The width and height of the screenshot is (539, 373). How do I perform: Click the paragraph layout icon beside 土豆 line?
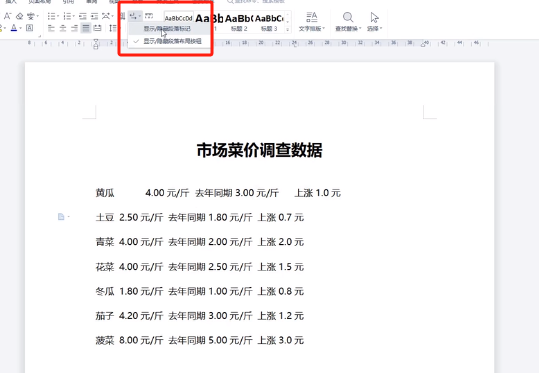61,217
